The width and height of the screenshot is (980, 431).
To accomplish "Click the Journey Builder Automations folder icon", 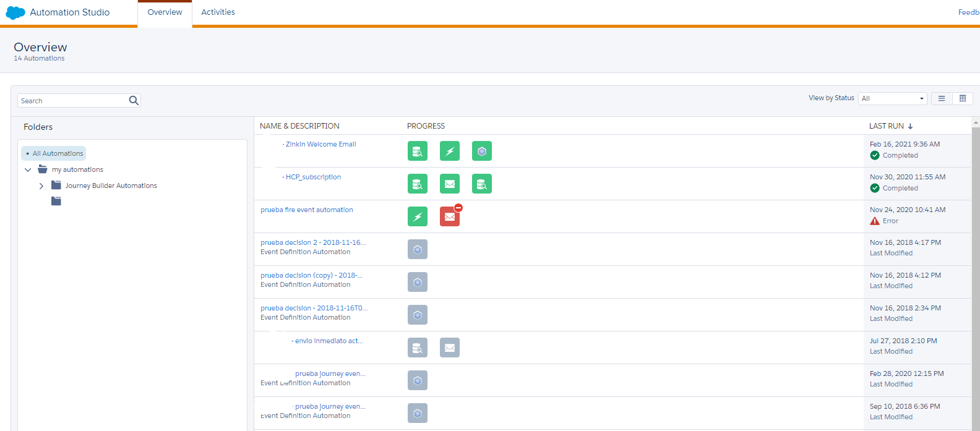I will coord(56,185).
